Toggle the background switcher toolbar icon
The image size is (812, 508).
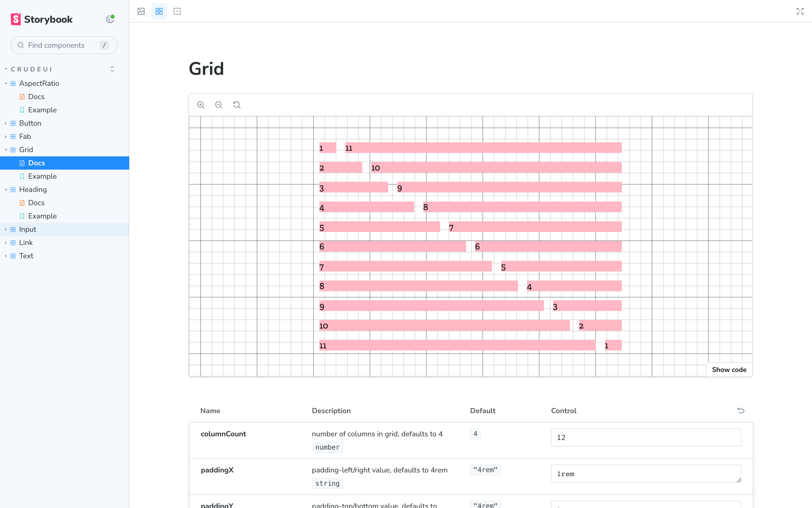(141, 11)
